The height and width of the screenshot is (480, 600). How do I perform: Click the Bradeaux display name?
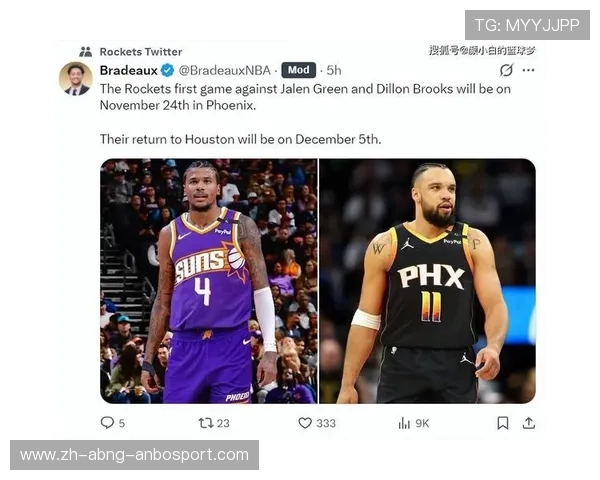point(129,70)
